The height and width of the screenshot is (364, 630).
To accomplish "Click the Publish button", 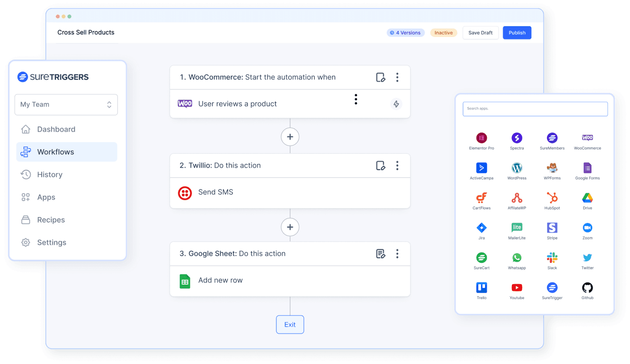I will [517, 33].
